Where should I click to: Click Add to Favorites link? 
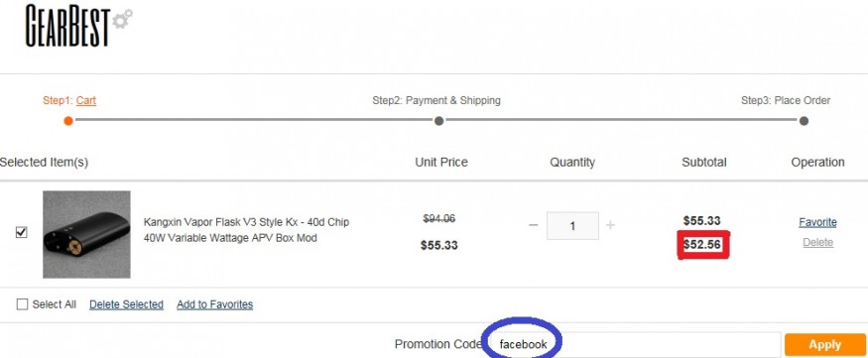[x=215, y=304]
